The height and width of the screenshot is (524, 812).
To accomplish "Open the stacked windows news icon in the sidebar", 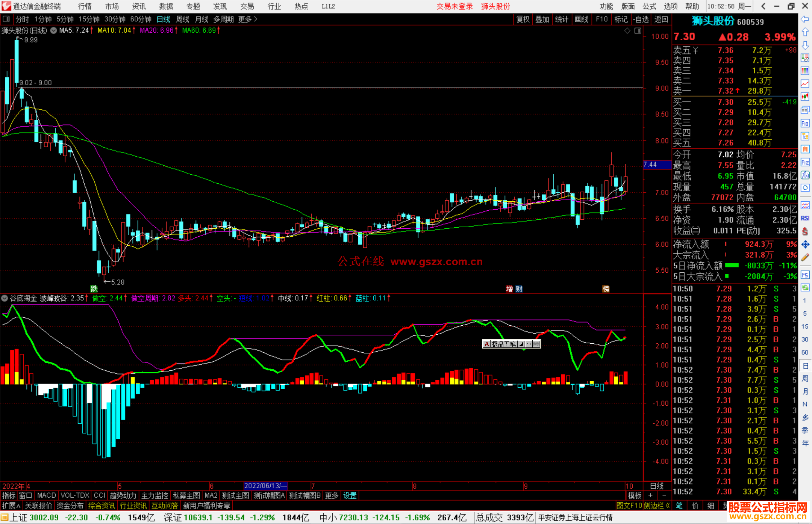I will (805, 110).
